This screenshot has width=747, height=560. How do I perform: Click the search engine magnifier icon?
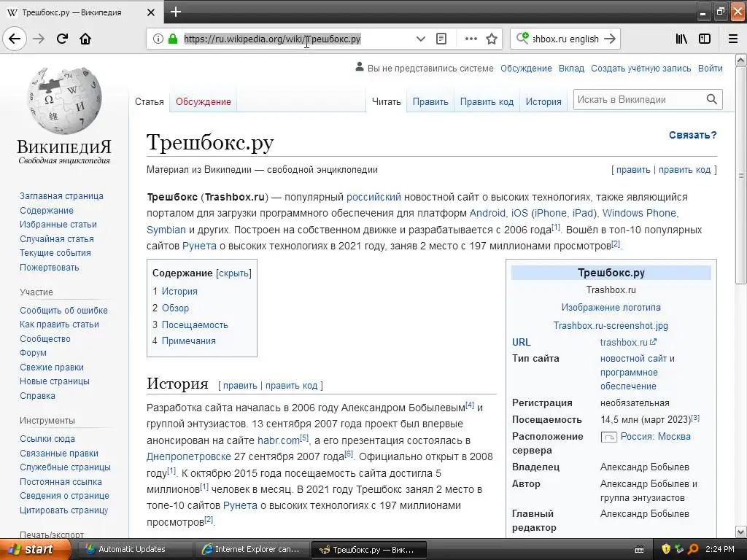[x=522, y=38]
